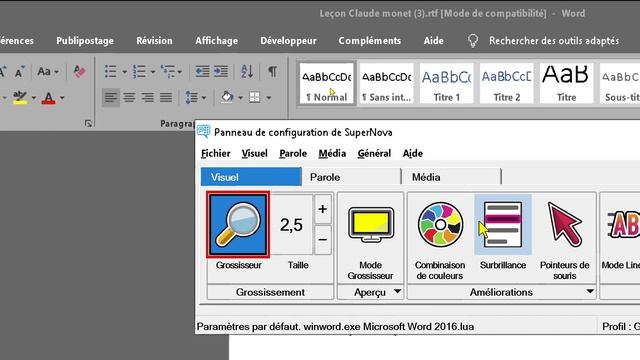Apply bullet list formatting
This screenshot has height=360, width=640.
point(111,71)
